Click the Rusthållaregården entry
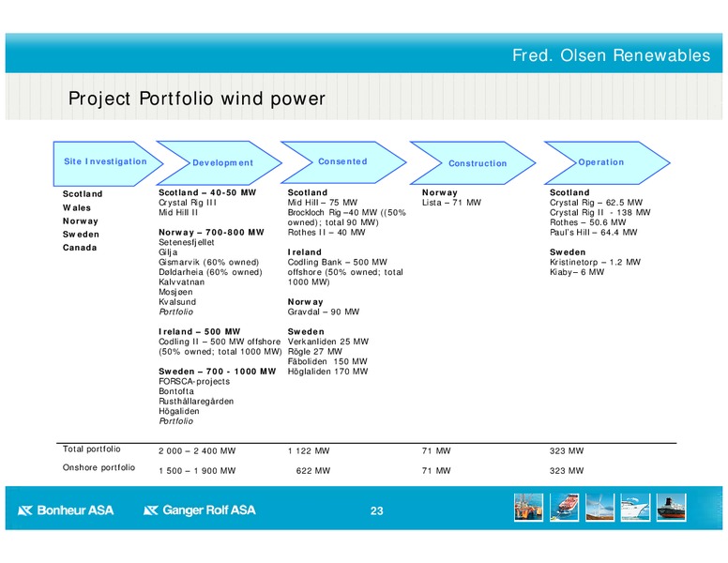This screenshot has width=728, height=563. coord(196,402)
